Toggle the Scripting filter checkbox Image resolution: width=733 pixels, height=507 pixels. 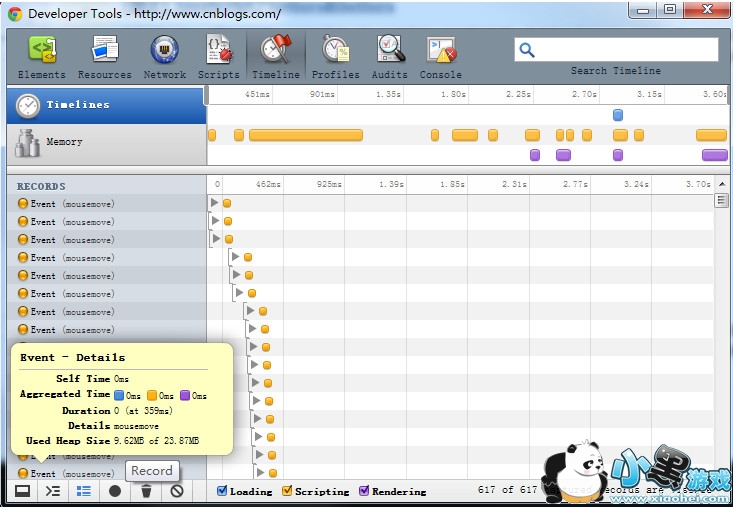(x=288, y=491)
